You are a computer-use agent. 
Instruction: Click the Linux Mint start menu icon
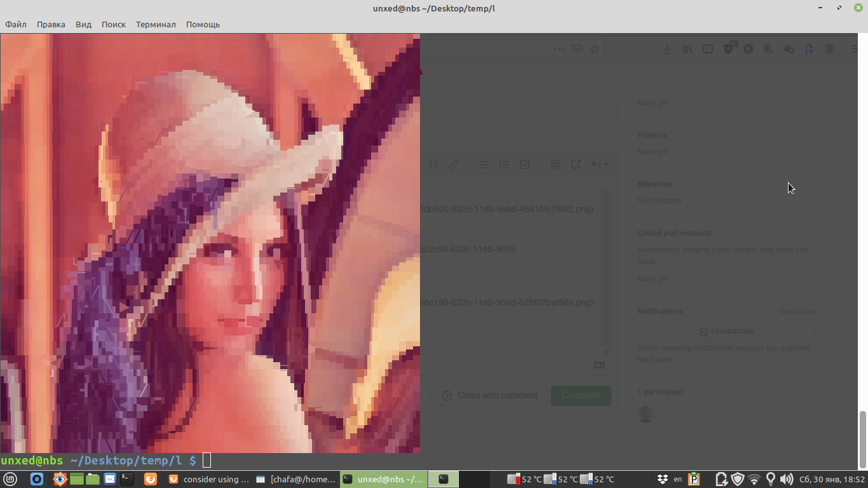(10, 479)
